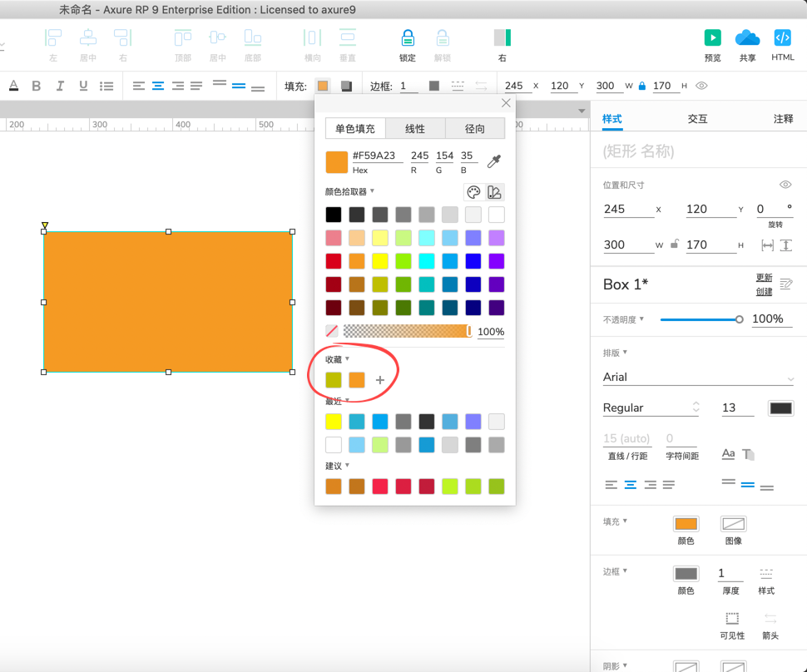Toggle bold formatting
Image resolution: width=807 pixels, height=672 pixels.
point(36,86)
